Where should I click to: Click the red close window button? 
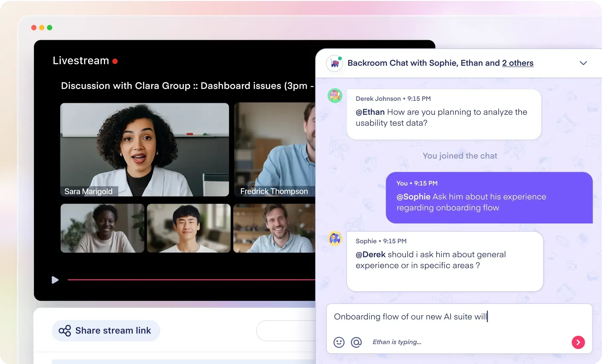point(34,28)
